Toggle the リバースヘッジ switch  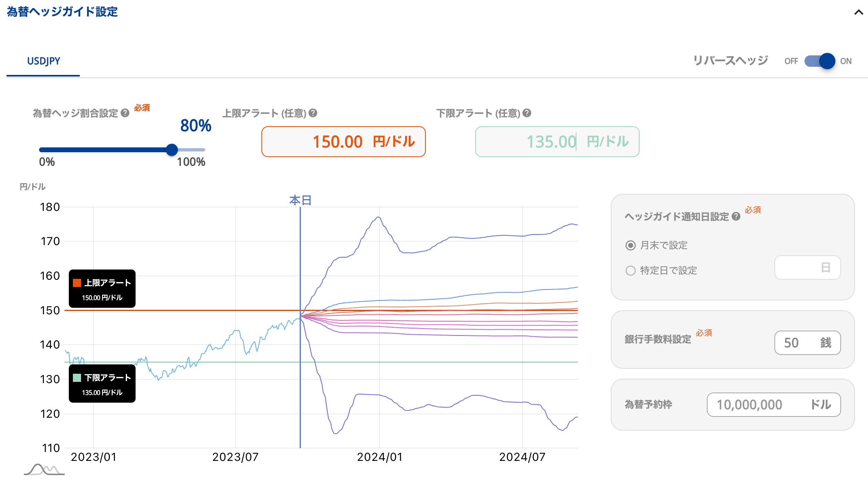click(820, 61)
